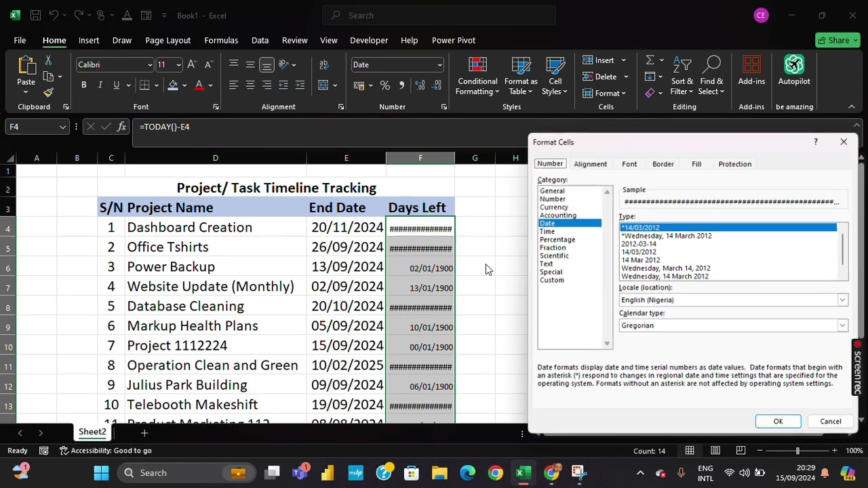
Task: Open Format as Table gallery
Action: [521, 76]
